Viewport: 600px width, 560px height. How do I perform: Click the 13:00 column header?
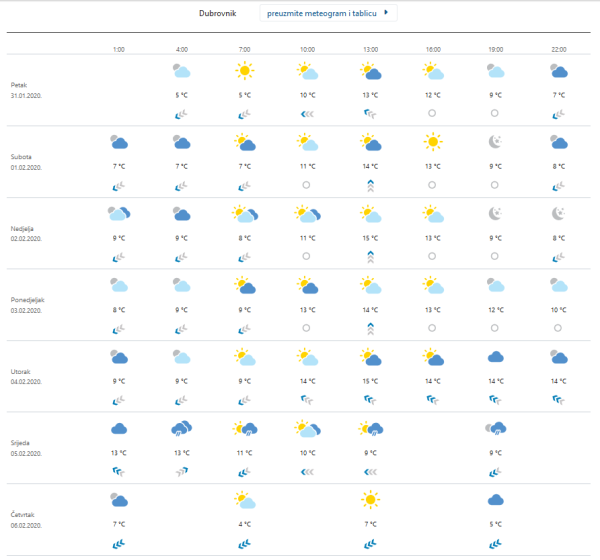(370, 48)
